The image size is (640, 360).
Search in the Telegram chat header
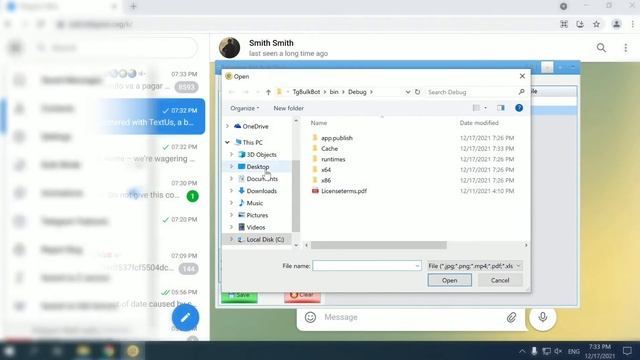pos(601,48)
